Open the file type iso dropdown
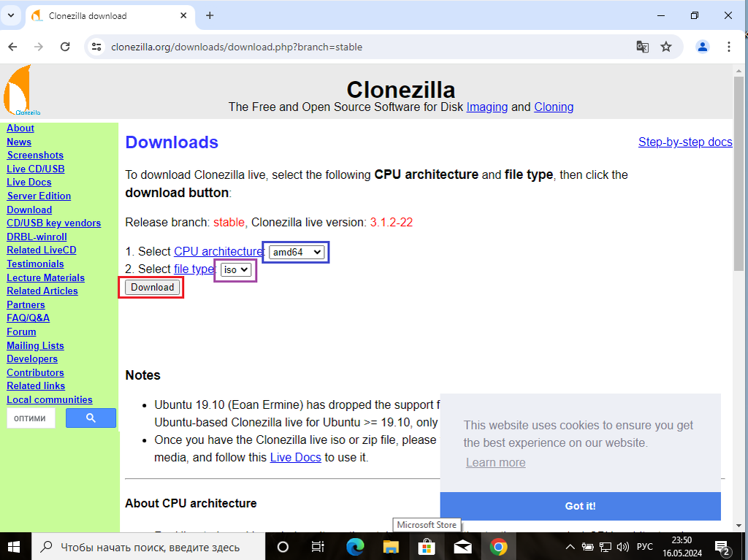 pos(236,269)
